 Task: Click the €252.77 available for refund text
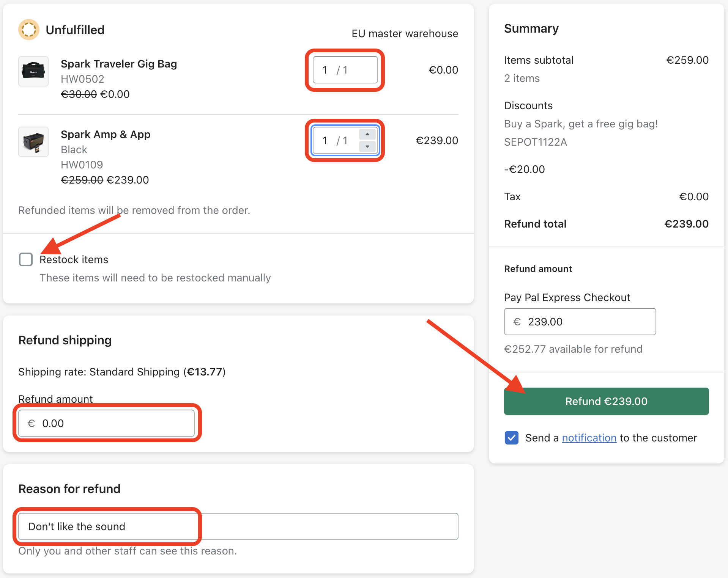[573, 349]
